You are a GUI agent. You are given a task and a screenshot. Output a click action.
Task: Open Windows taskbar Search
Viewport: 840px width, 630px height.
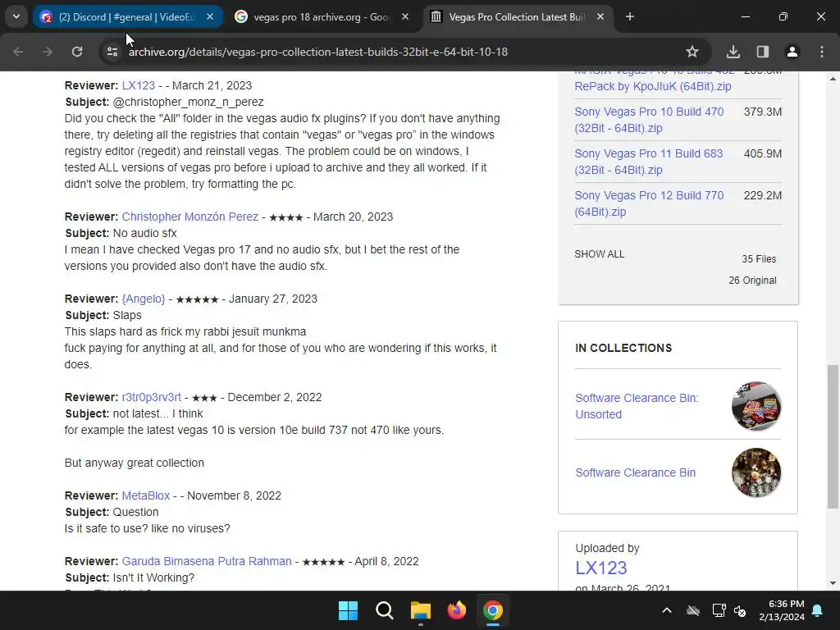click(x=384, y=610)
